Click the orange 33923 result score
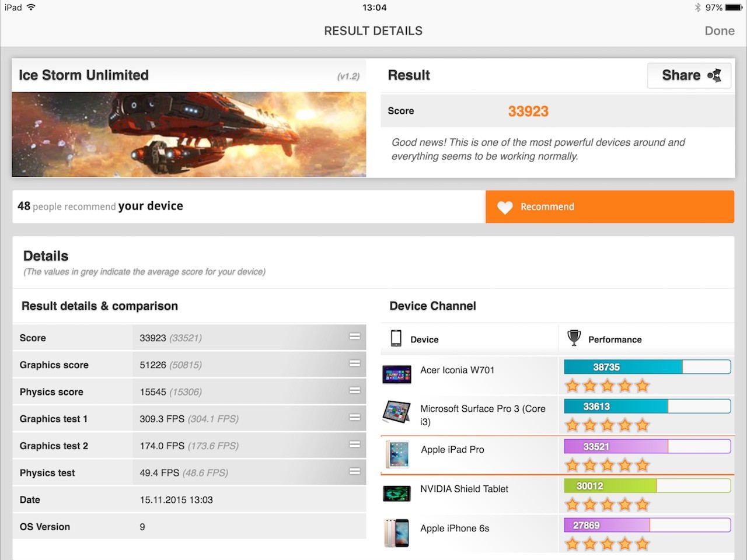This screenshot has width=747, height=560. pyautogui.click(x=528, y=111)
